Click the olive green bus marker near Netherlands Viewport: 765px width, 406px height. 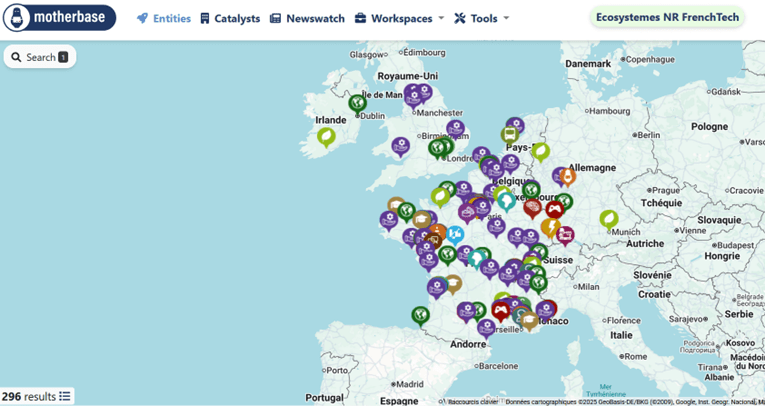510,133
